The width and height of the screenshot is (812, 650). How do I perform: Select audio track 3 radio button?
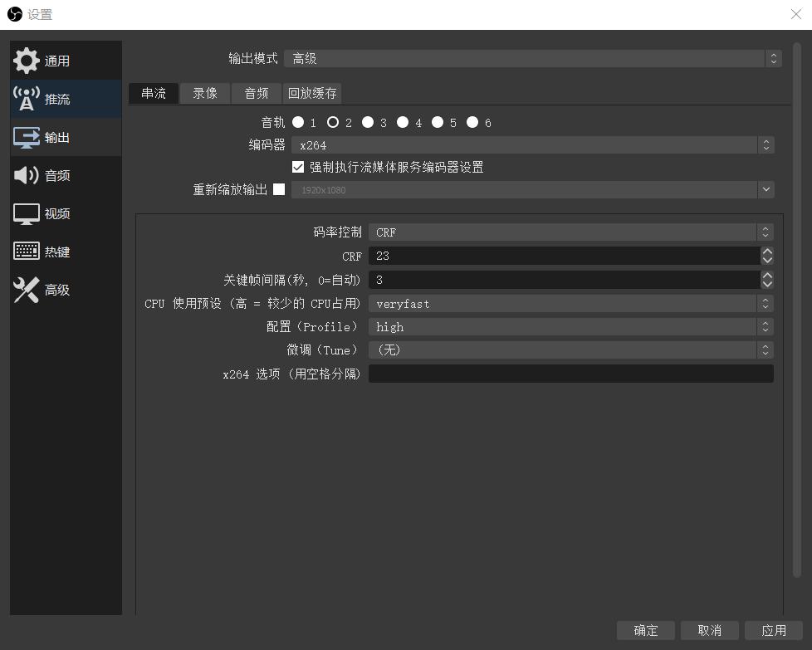(x=368, y=122)
